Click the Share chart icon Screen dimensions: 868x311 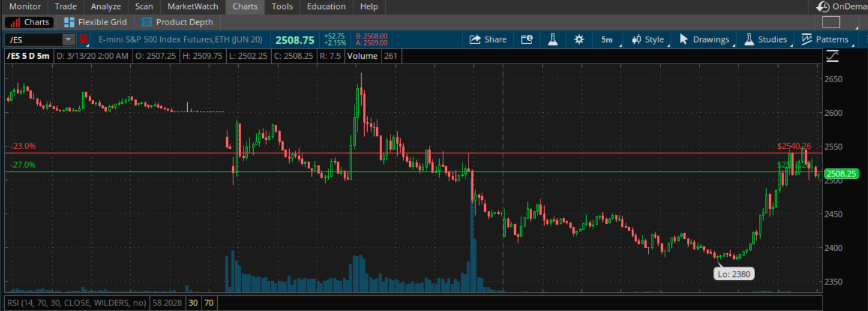(x=488, y=40)
